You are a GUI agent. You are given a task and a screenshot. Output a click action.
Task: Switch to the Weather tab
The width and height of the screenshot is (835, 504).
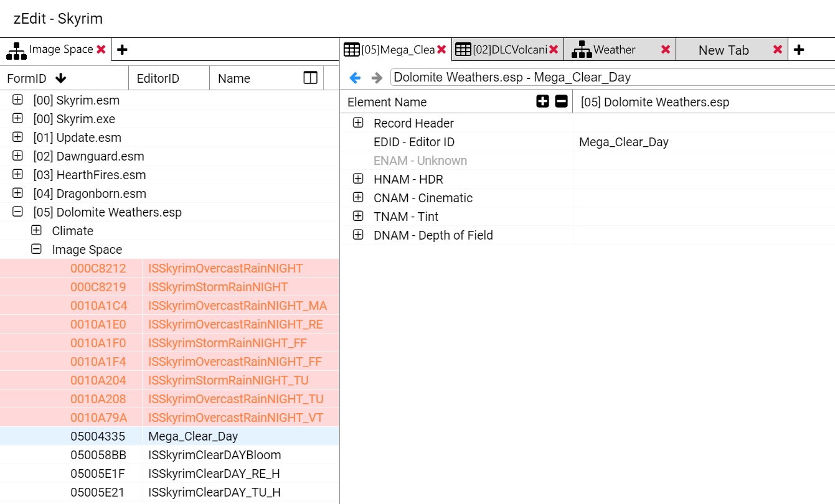click(x=620, y=50)
